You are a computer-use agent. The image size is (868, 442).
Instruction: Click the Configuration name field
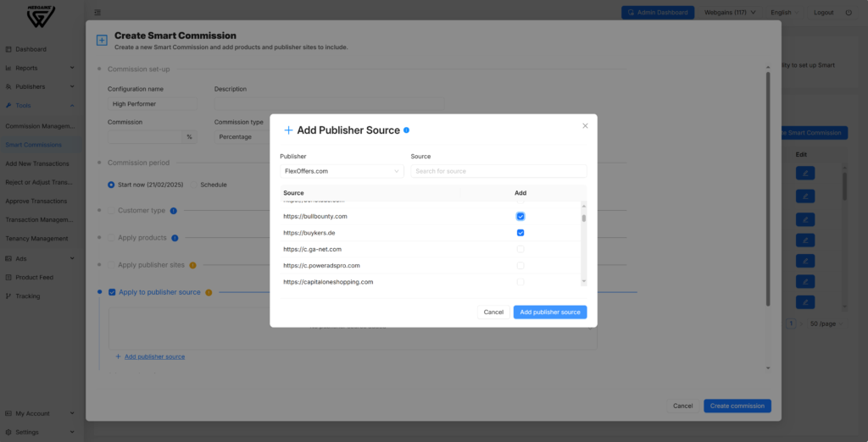[x=153, y=103]
